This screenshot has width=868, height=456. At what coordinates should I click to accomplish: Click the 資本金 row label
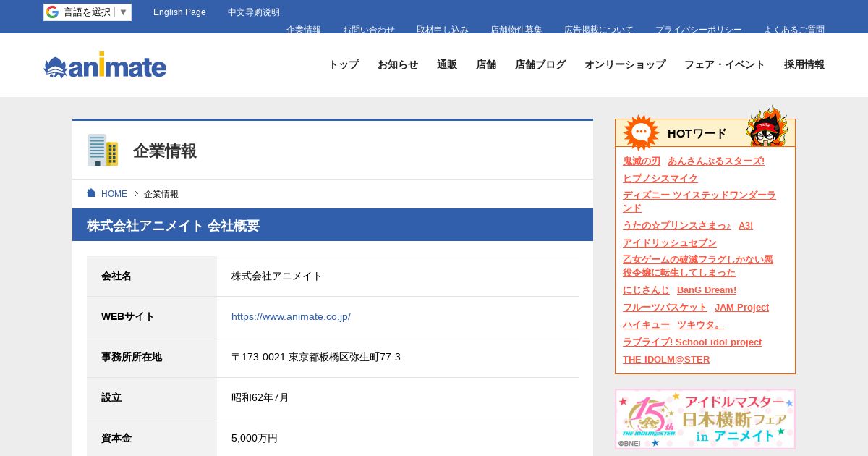point(116,438)
